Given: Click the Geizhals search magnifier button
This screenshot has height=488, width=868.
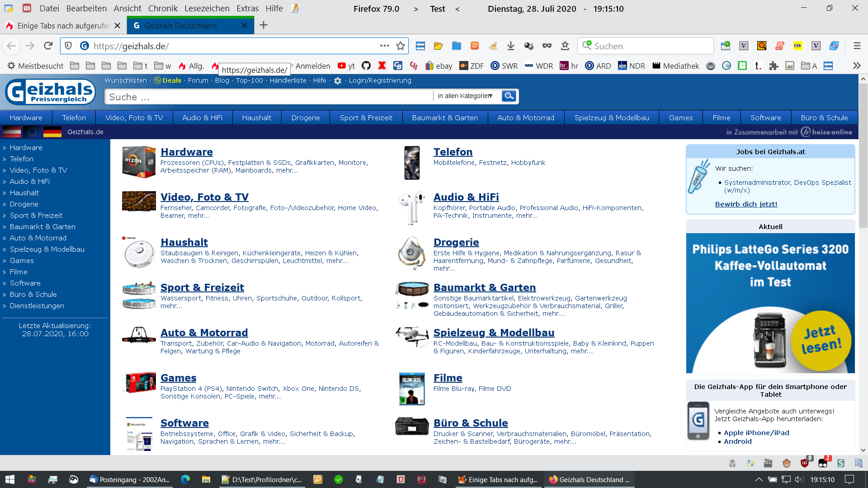Looking at the screenshot, I should pyautogui.click(x=509, y=96).
